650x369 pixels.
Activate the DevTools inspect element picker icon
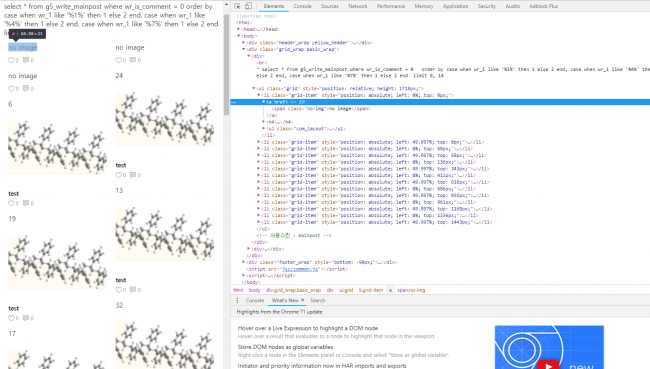237,6
